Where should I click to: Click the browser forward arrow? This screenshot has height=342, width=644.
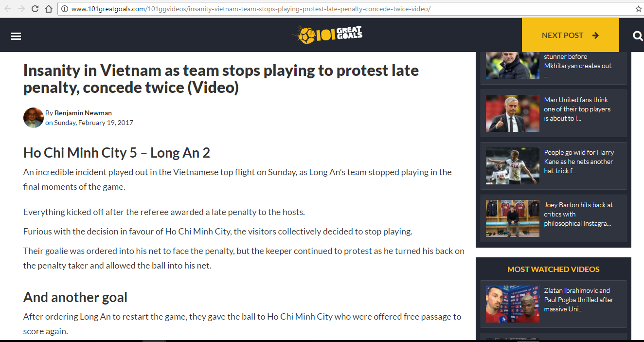[21, 9]
